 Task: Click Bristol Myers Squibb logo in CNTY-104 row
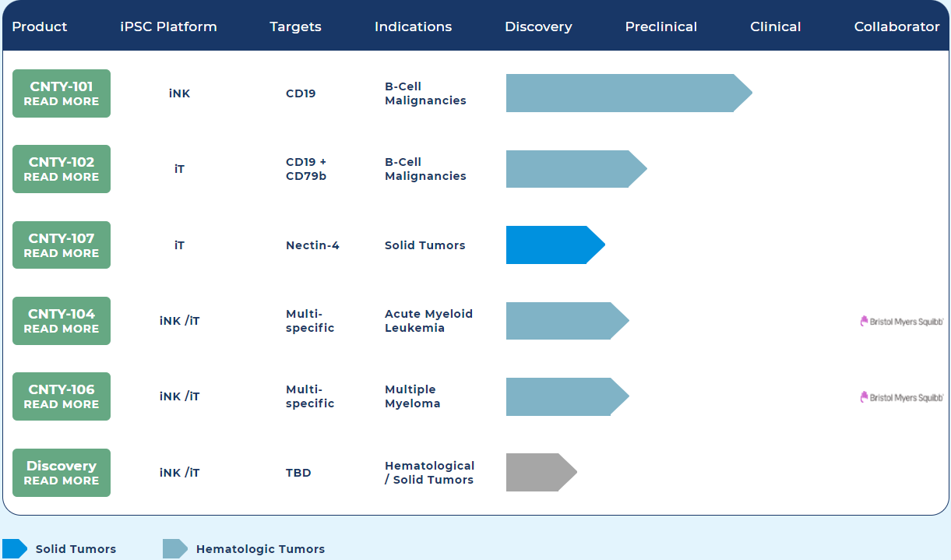(x=901, y=321)
